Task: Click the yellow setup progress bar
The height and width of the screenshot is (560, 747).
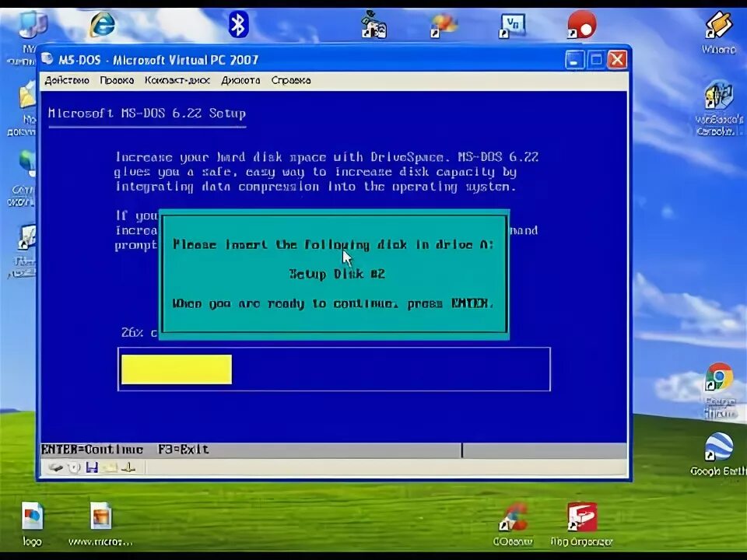Action: pyautogui.click(x=177, y=369)
